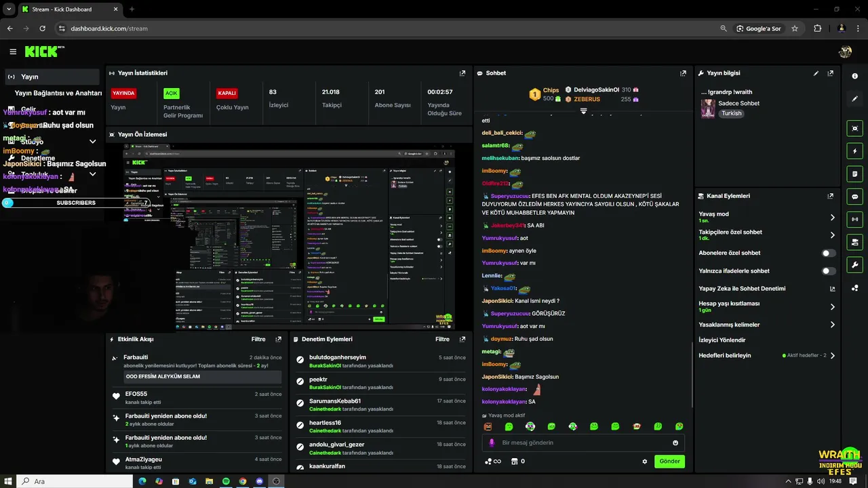
Task: Toggle stream preview widget in right sidebar
Action: point(854,128)
